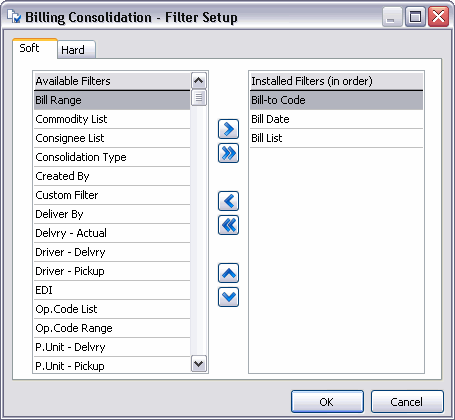Add all filters with double right arrow

pos(228,153)
